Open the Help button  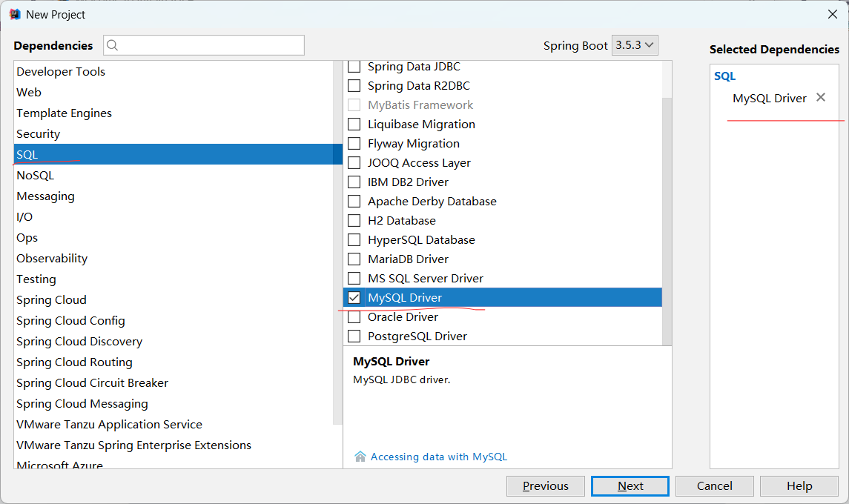click(x=799, y=485)
